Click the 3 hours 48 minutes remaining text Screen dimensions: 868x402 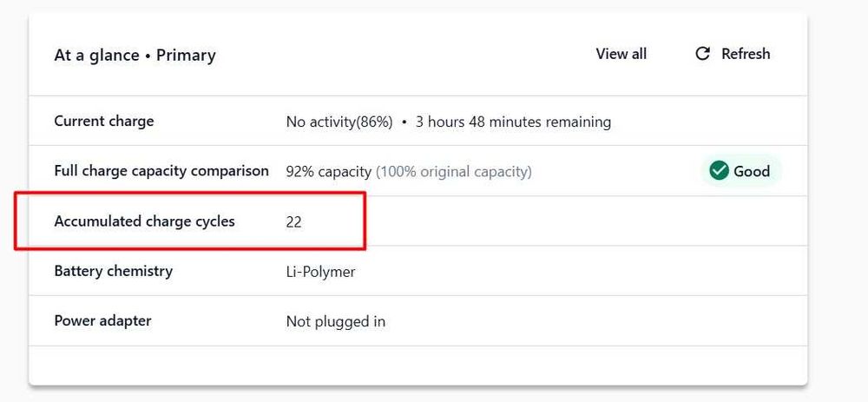513,122
